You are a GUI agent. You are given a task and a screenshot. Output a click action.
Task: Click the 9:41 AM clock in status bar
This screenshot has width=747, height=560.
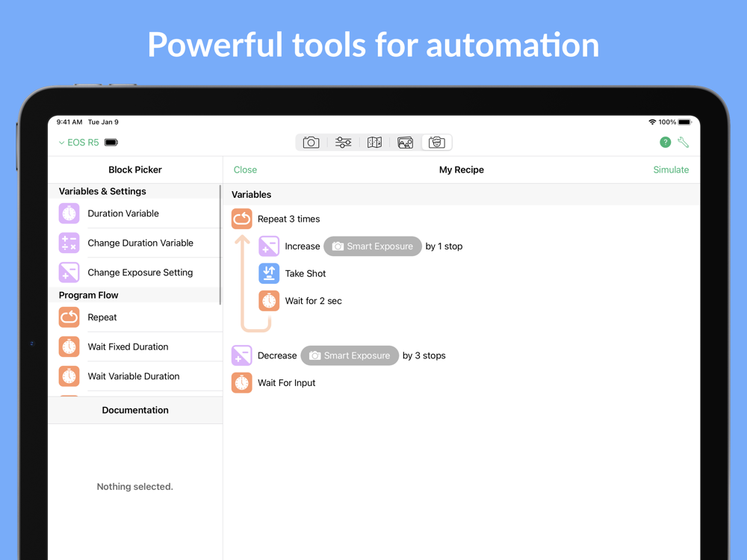point(69,122)
